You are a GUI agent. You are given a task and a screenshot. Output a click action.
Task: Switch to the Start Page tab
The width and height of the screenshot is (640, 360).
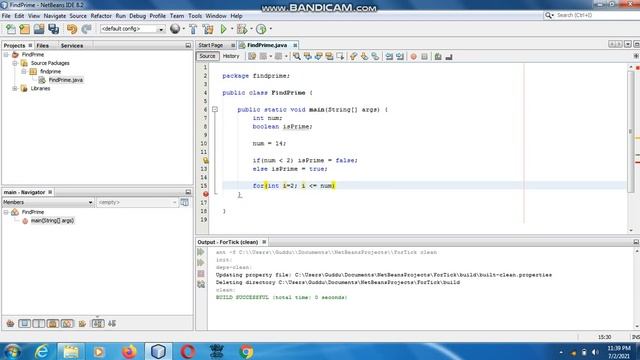211,45
